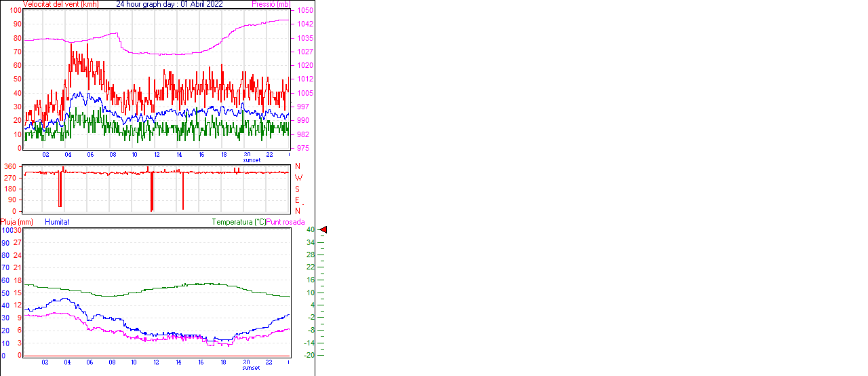
Task: Click 'sunset' marker under the wind graph
Action: [x=252, y=160]
